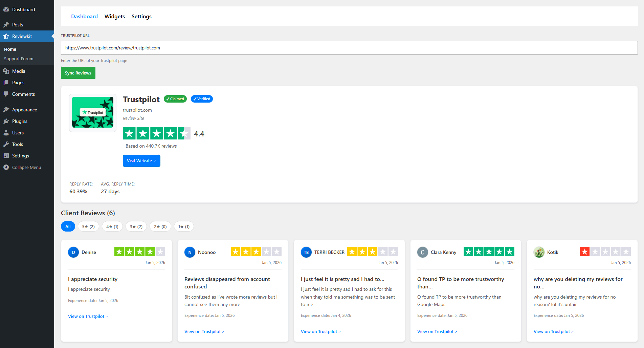Click the Trustpilot URL input field

click(x=349, y=48)
